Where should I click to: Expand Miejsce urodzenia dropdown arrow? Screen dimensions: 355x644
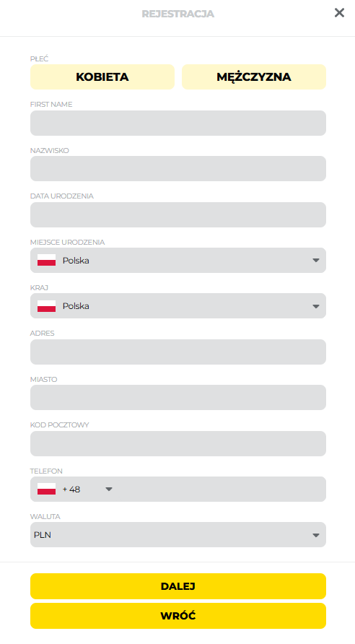tap(315, 261)
